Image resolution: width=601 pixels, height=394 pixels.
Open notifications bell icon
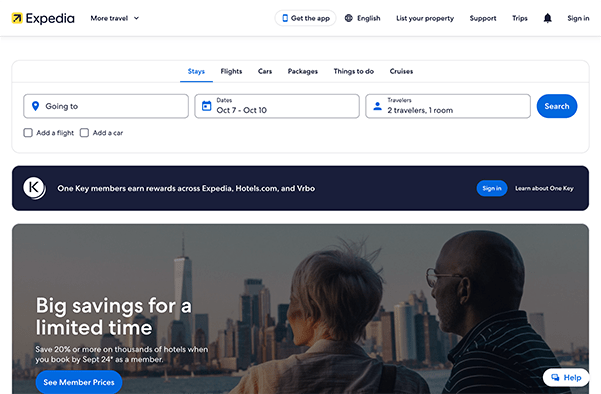547,18
